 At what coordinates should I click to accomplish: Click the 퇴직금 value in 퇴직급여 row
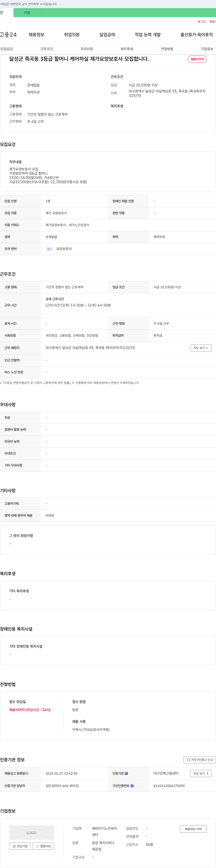pyautogui.click(x=158, y=336)
